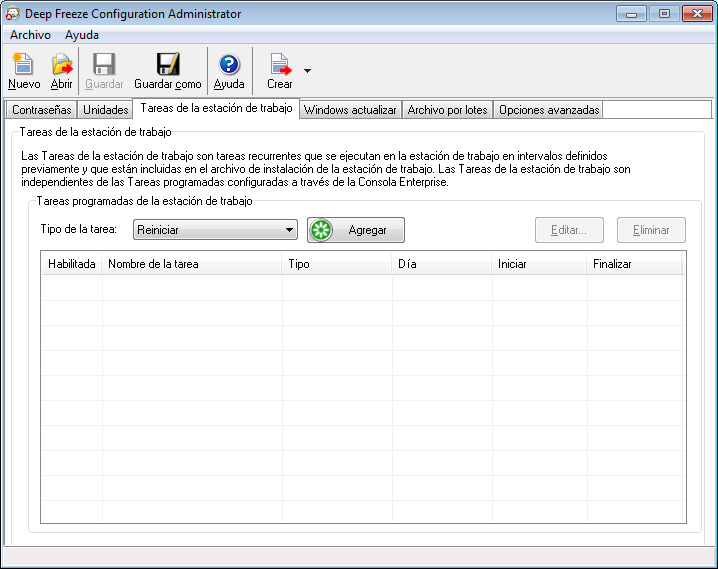The height and width of the screenshot is (569, 718).
Task: Switch to the Unidades tab
Action: click(x=105, y=110)
